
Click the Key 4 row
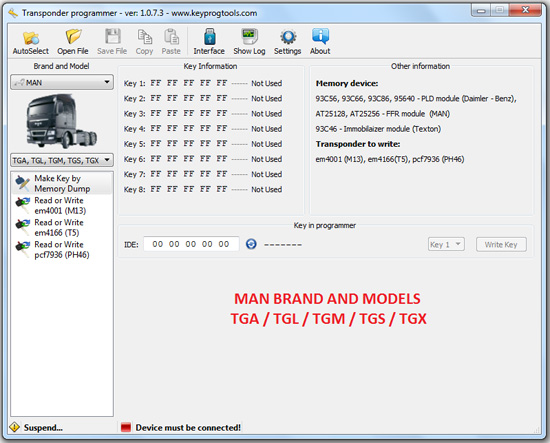203,129
